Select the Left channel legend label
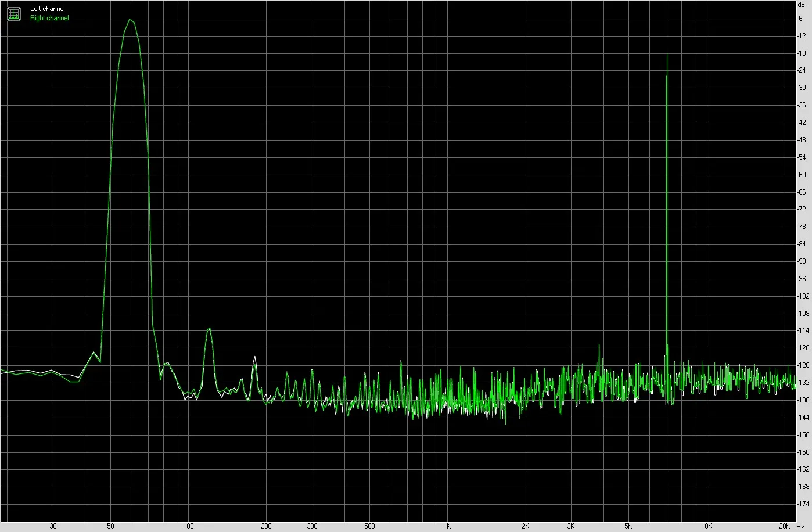The width and height of the screenshot is (812, 532). (48, 9)
